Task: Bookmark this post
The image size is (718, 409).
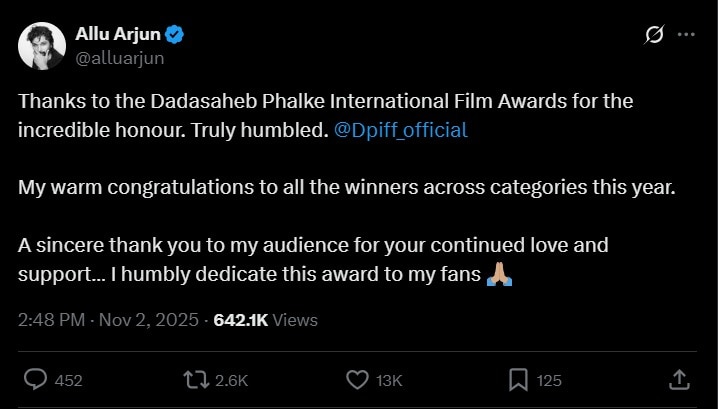Action: [x=518, y=379]
